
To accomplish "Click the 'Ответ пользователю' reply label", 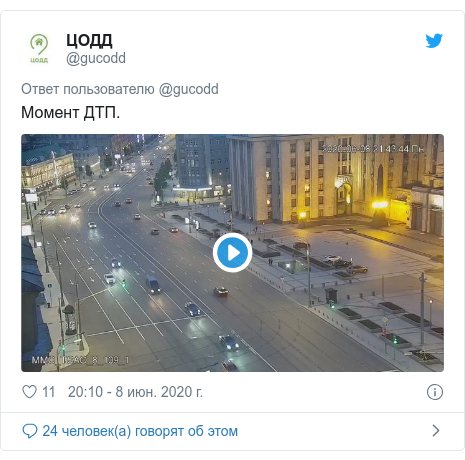I will click(88, 89).
